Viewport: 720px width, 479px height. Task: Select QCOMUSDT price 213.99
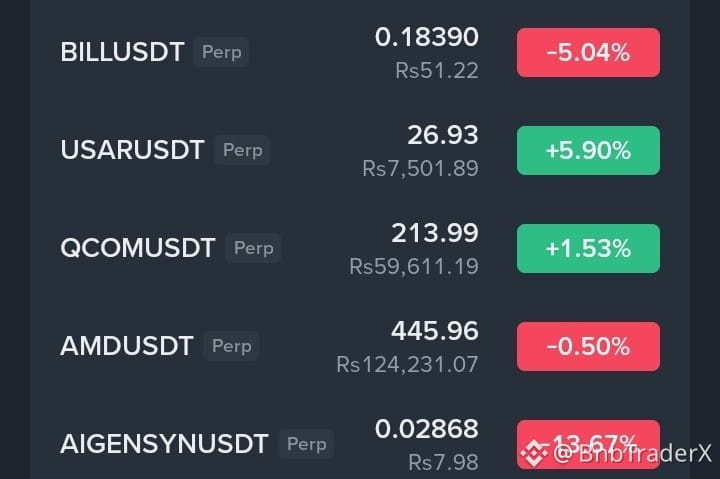click(x=435, y=233)
